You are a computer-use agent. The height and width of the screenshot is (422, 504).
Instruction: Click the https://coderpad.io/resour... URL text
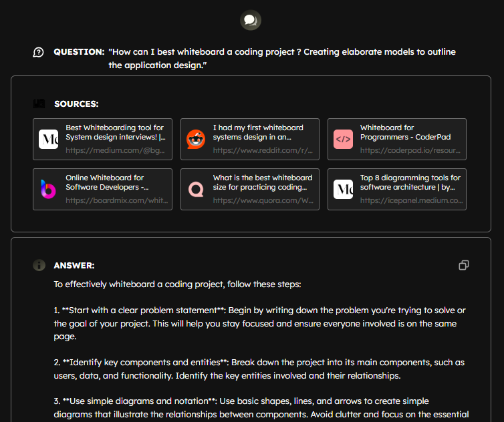(410, 150)
